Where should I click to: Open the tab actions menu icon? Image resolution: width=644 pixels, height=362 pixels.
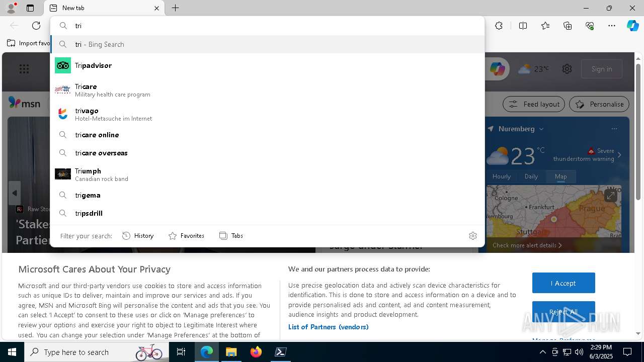[30, 8]
